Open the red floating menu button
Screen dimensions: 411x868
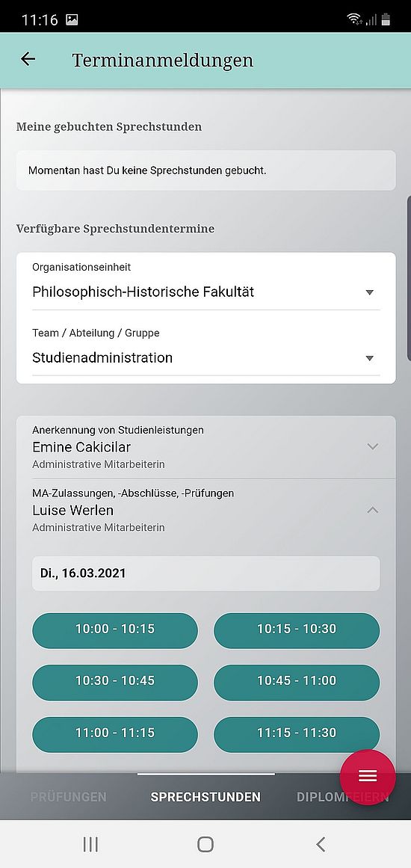click(x=368, y=777)
